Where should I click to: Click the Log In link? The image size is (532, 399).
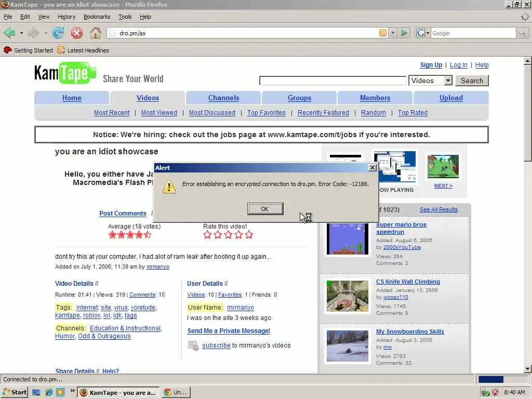[458, 65]
